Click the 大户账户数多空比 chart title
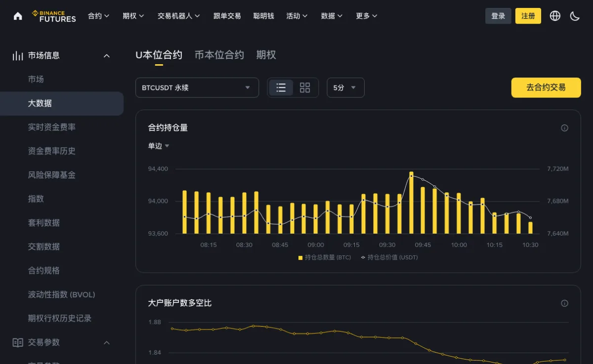593x364 pixels. tap(180, 303)
